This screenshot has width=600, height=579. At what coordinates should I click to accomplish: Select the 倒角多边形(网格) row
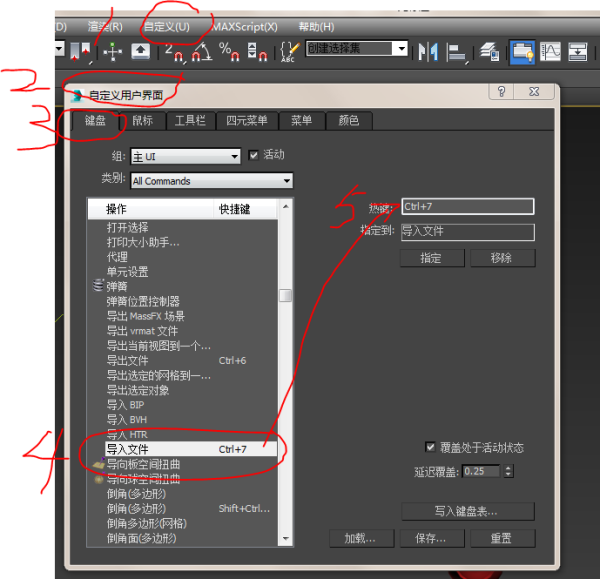coord(182,524)
